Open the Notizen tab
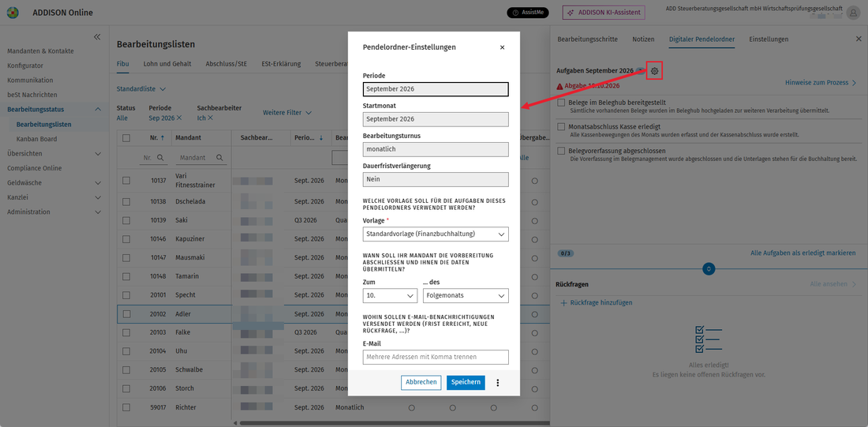The image size is (868, 427). click(643, 39)
